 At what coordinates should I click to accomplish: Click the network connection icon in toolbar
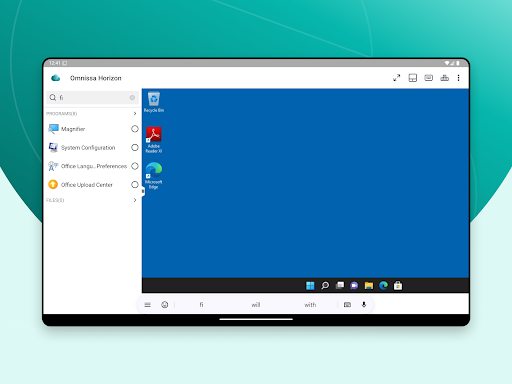click(445, 78)
